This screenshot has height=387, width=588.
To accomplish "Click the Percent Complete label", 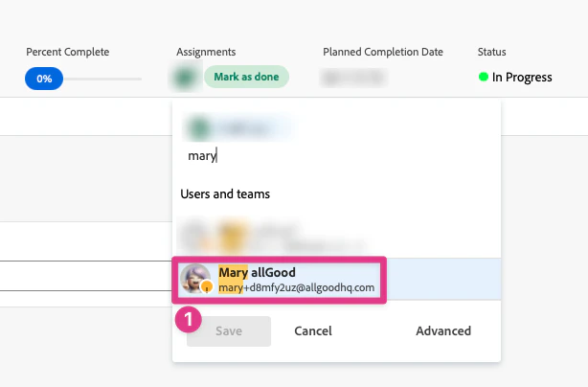I will click(67, 52).
